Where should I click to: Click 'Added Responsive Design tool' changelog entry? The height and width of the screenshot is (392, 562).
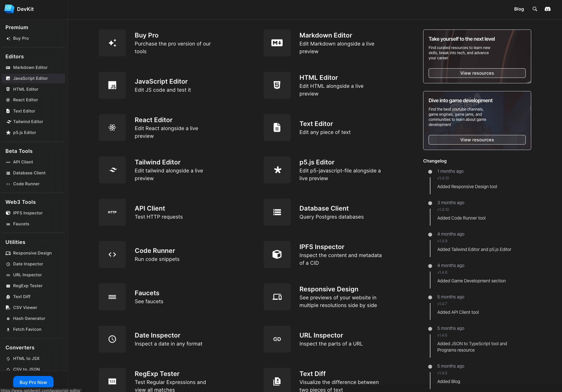[x=467, y=187]
